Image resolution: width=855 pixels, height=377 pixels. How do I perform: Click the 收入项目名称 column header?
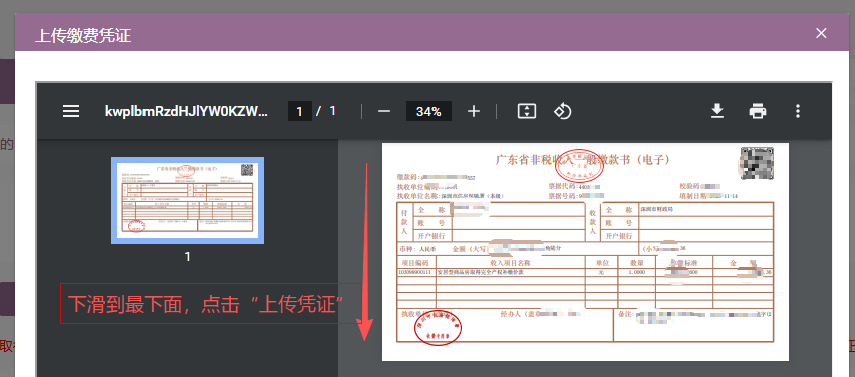pos(510,263)
